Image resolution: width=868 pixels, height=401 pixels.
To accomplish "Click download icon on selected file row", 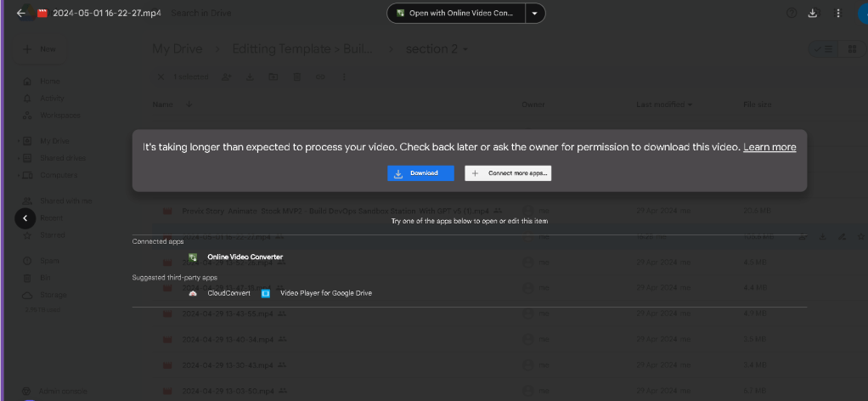I will [823, 236].
